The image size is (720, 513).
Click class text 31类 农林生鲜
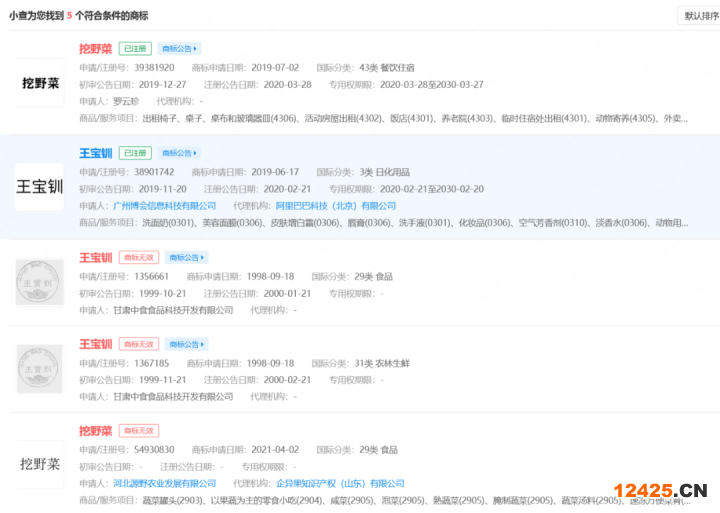click(x=382, y=363)
